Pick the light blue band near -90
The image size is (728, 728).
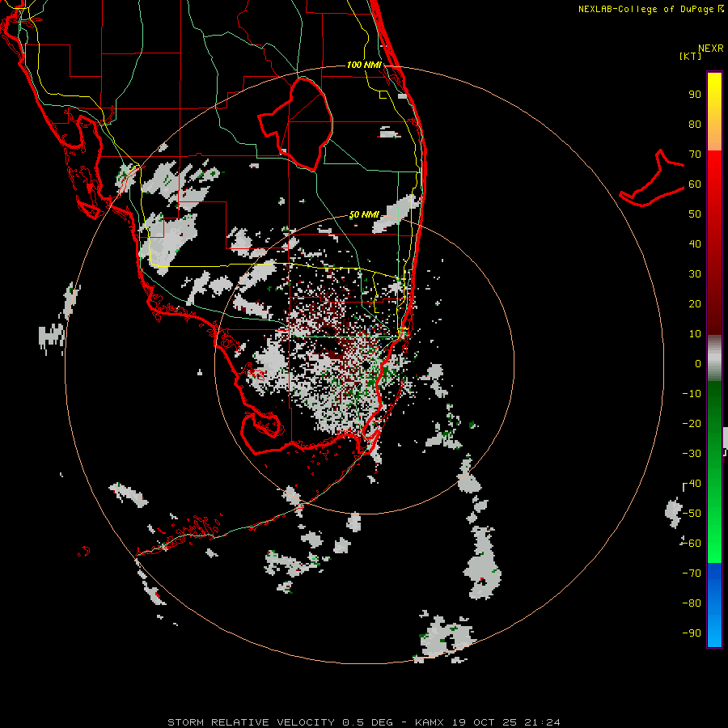coord(714,632)
